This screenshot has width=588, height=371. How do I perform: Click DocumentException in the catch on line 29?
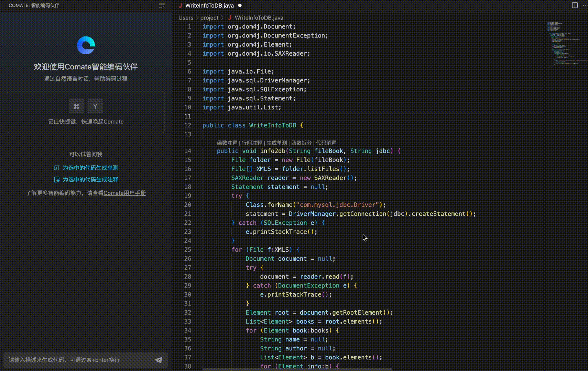[308, 285]
